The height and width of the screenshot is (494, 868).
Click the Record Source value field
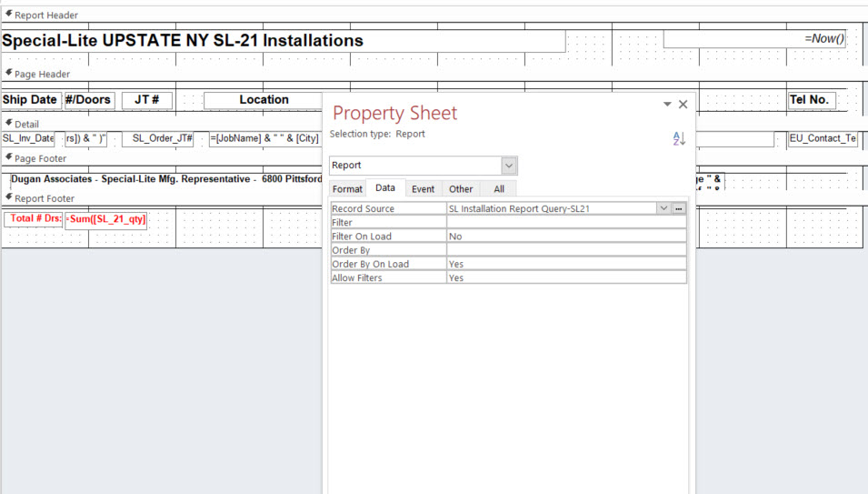(x=552, y=208)
